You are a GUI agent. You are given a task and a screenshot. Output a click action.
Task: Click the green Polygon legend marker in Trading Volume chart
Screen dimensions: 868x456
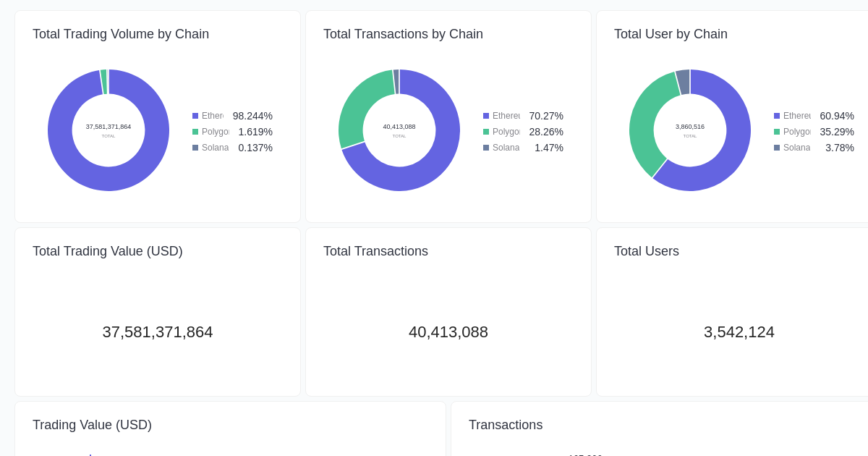tap(194, 132)
